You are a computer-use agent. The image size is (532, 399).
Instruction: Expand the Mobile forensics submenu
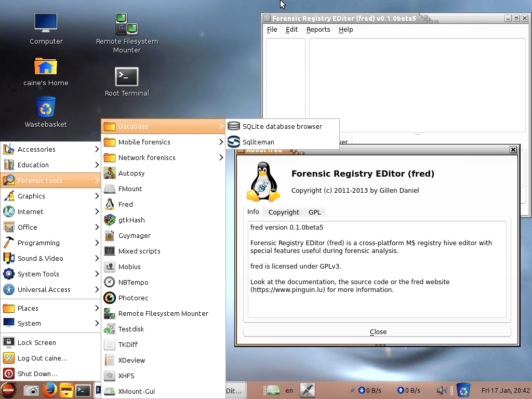(163, 142)
